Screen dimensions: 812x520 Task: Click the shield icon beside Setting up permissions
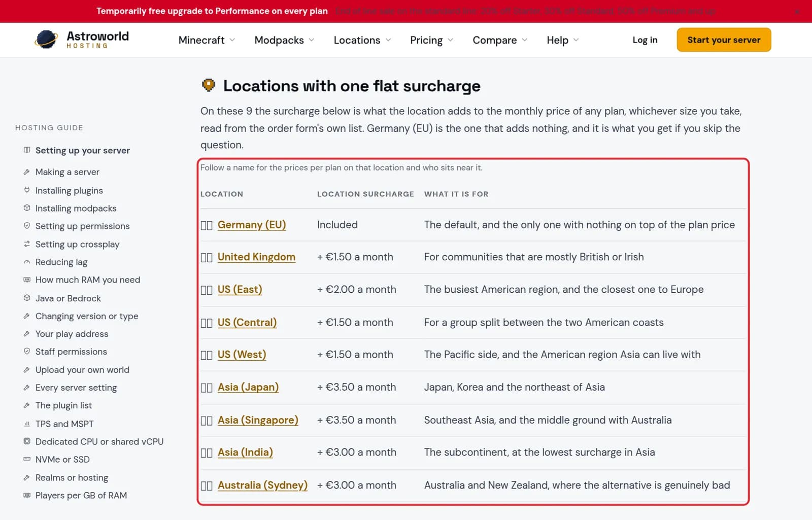(x=27, y=226)
